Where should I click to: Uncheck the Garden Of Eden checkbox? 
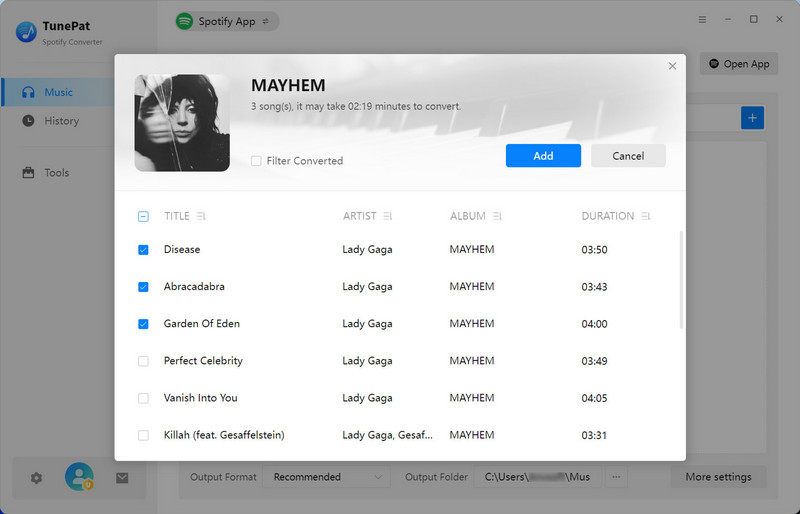(x=143, y=324)
